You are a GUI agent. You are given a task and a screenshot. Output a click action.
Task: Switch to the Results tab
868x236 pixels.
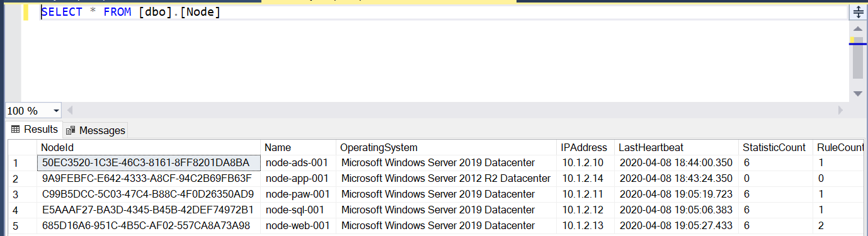point(35,130)
